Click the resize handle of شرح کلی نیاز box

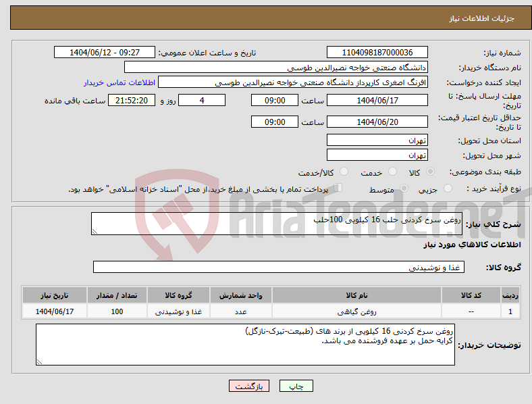[x=95, y=232]
